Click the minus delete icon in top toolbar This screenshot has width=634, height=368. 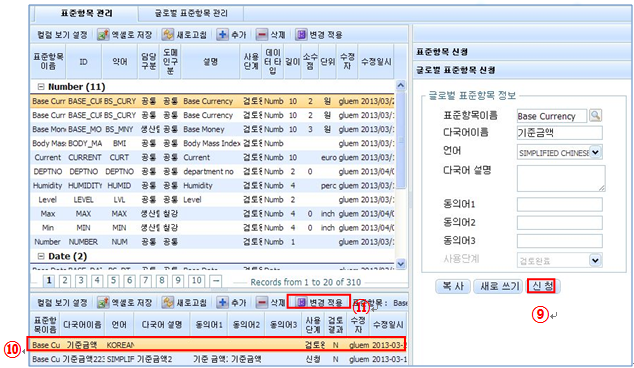coord(262,35)
